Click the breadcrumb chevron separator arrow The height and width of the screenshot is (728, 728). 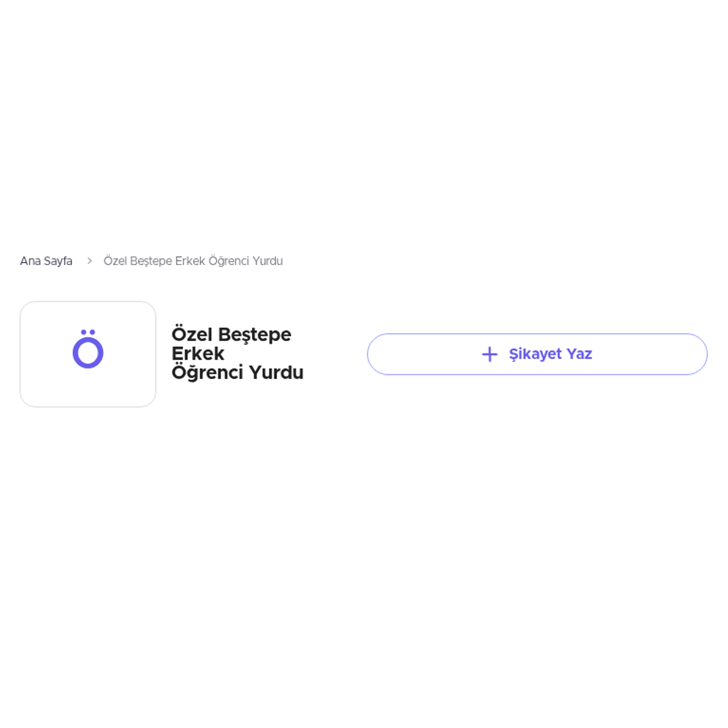tap(89, 261)
